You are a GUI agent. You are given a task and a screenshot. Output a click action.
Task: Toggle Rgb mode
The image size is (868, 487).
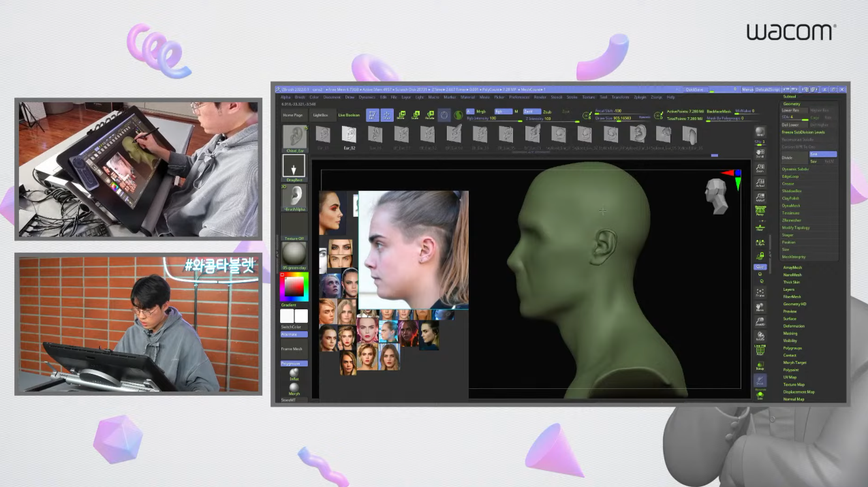click(x=502, y=111)
